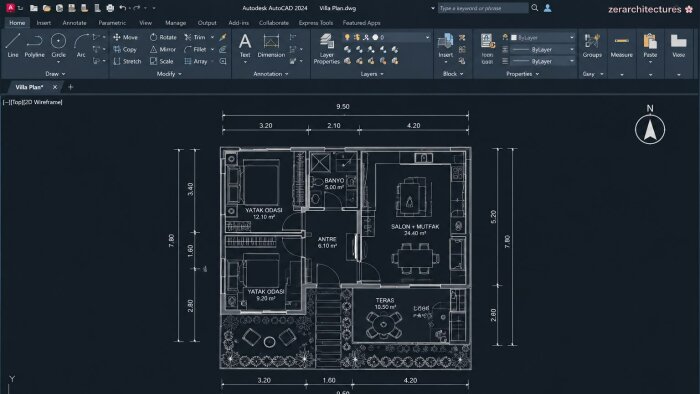The height and width of the screenshot is (394, 700).
Task: Expand the Layers panel
Action: pyautogui.click(x=372, y=74)
